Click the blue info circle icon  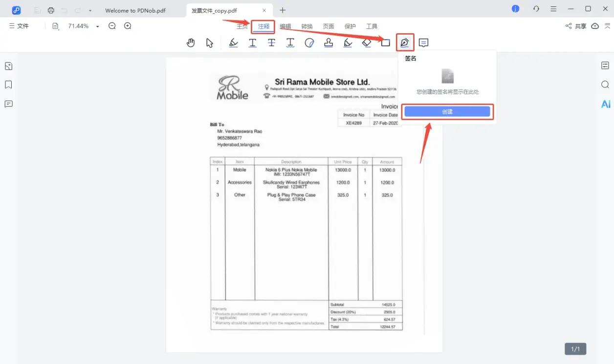(515, 9)
